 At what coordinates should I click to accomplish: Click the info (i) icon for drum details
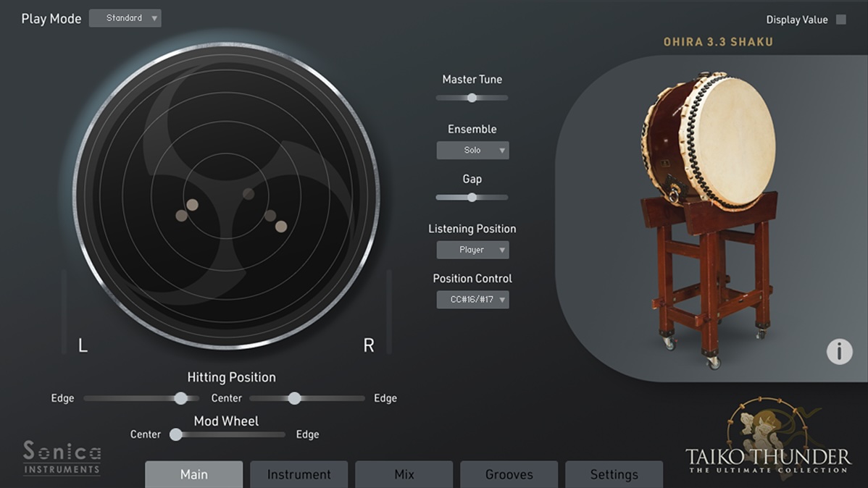(839, 351)
